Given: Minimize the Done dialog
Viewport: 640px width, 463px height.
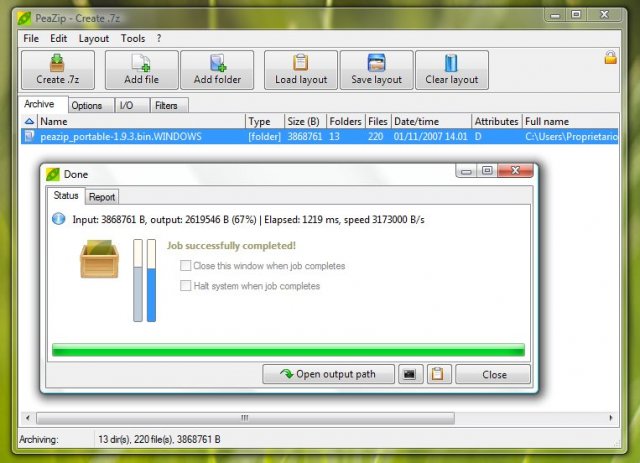Looking at the screenshot, I should [467, 171].
